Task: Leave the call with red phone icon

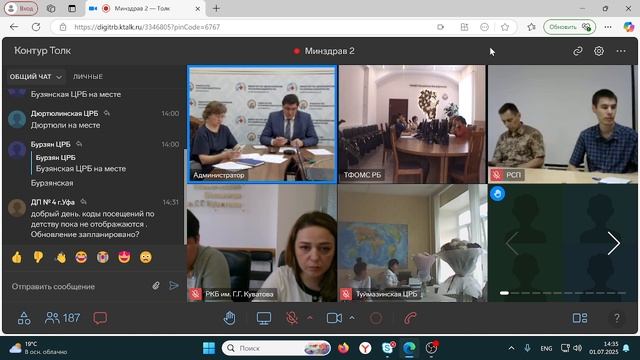Action: pos(410,318)
